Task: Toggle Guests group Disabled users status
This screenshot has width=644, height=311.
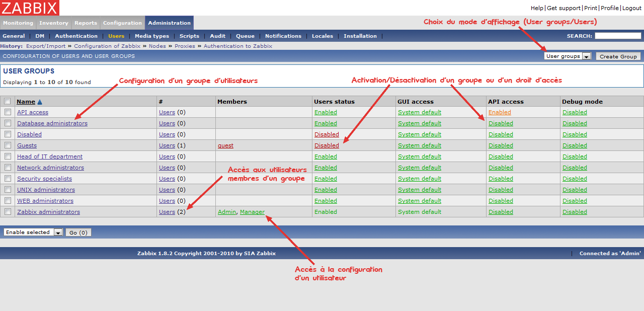Action: click(327, 145)
